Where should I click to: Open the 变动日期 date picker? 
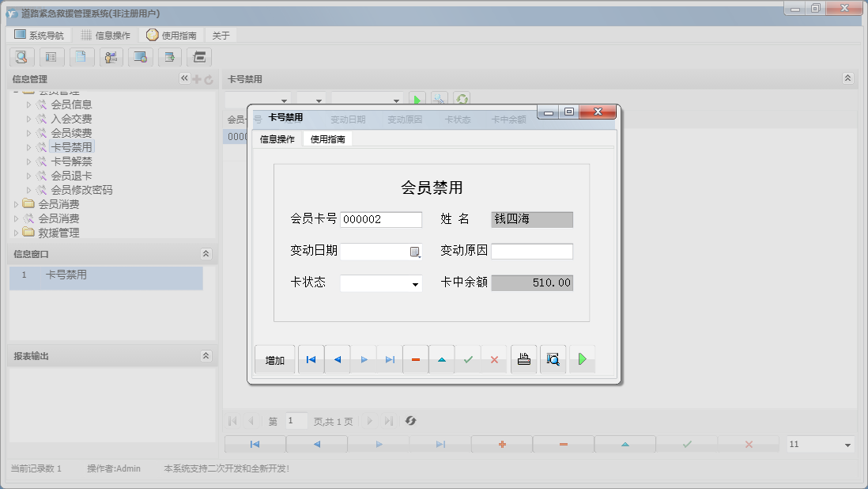point(417,250)
